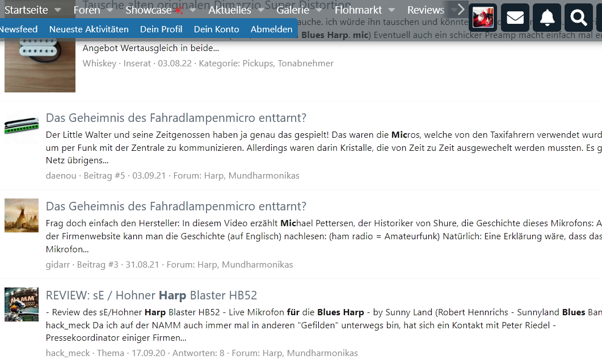Open the Reviews nav item
This screenshot has height=364, width=602.
pyautogui.click(x=426, y=10)
